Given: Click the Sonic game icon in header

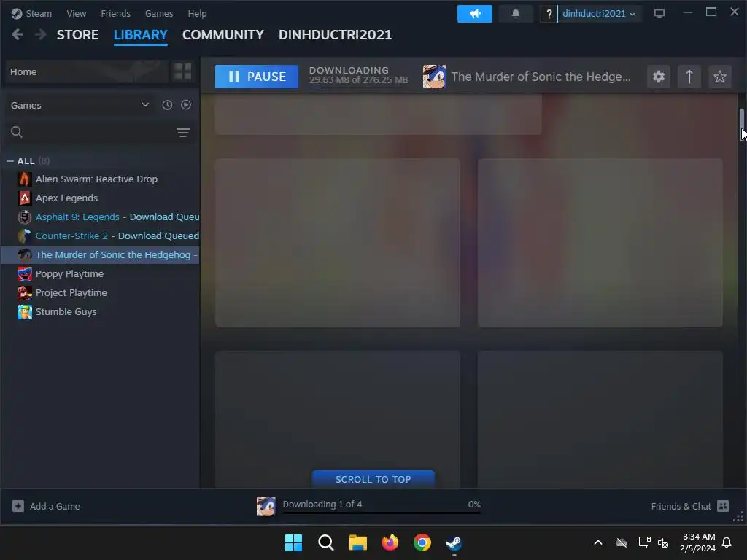Looking at the screenshot, I should (x=435, y=77).
